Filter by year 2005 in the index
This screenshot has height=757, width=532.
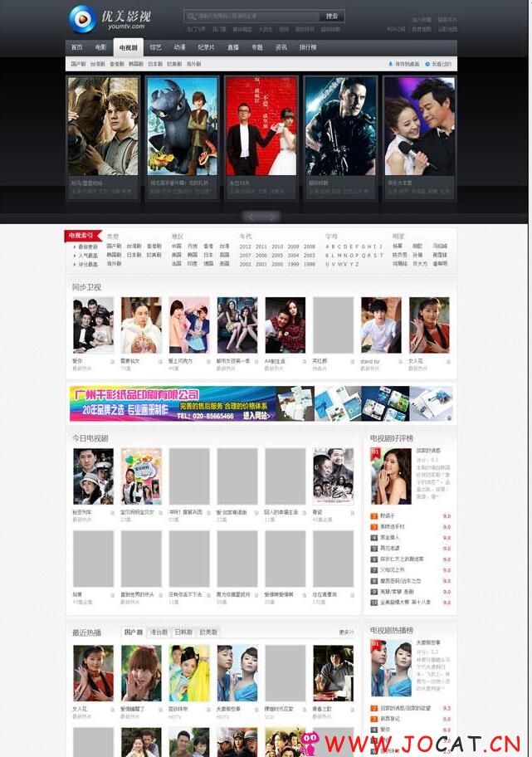click(x=277, y=256)
